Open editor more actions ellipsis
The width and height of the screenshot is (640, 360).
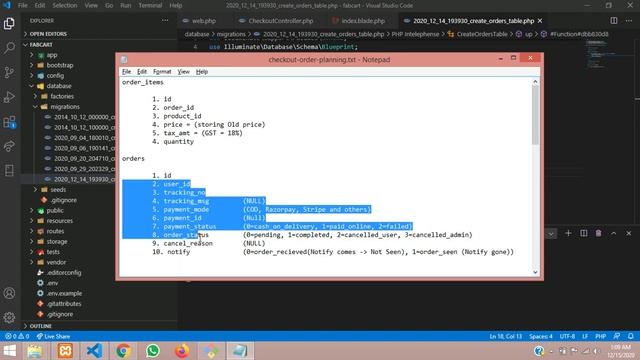pyautogui.click(x=629, y=20)
